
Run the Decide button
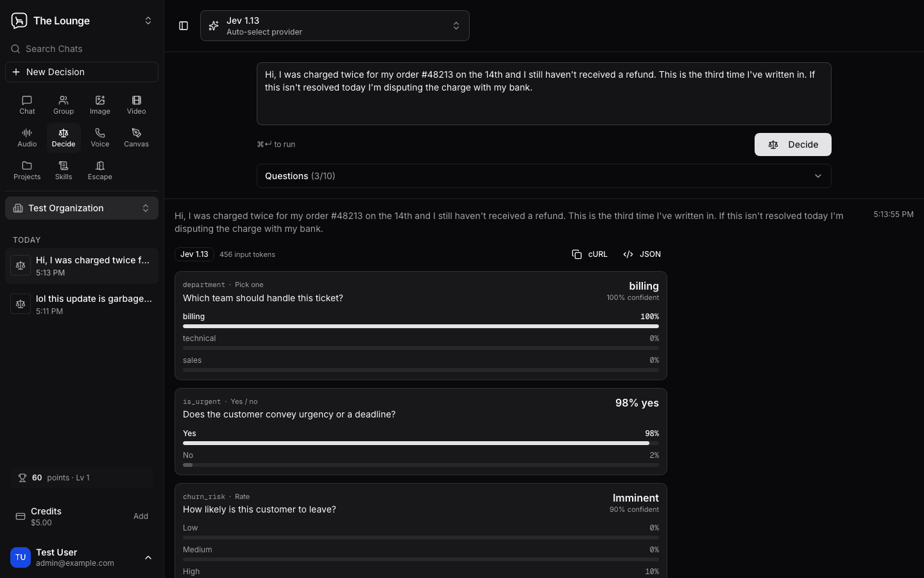tap(793, 144)
